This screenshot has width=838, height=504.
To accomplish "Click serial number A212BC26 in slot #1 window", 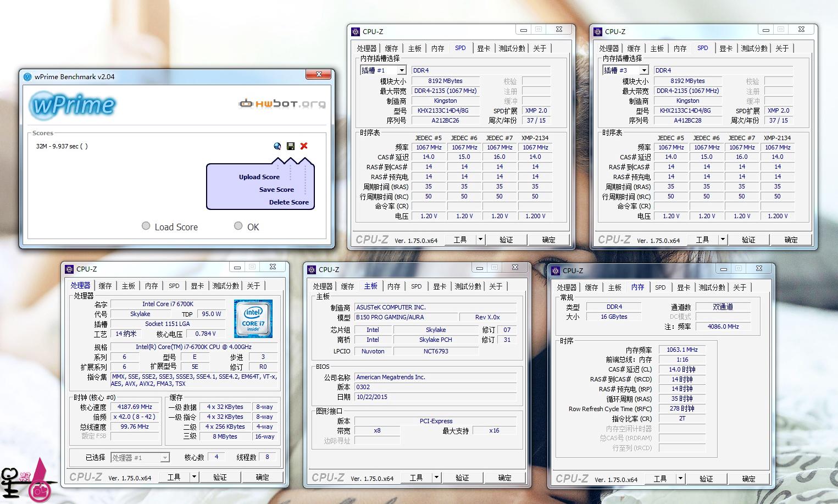I will pos(445,120).
